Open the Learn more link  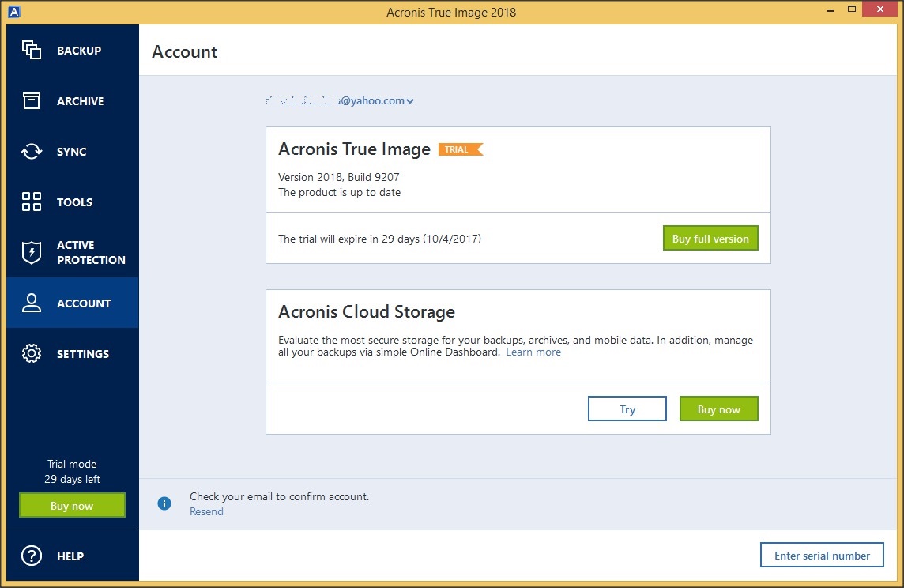(x=533, y=352)
